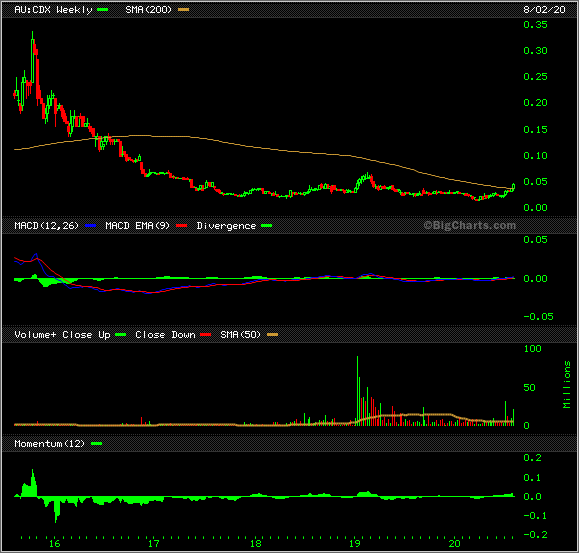Click the AU:CDX Weekly chart title
Screen dimensions: 579x553
(53, 10)
